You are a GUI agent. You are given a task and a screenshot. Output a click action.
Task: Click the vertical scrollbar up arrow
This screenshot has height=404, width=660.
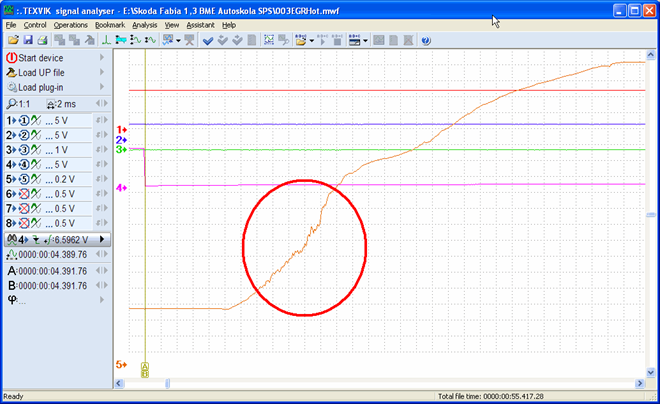coord(651,55)
